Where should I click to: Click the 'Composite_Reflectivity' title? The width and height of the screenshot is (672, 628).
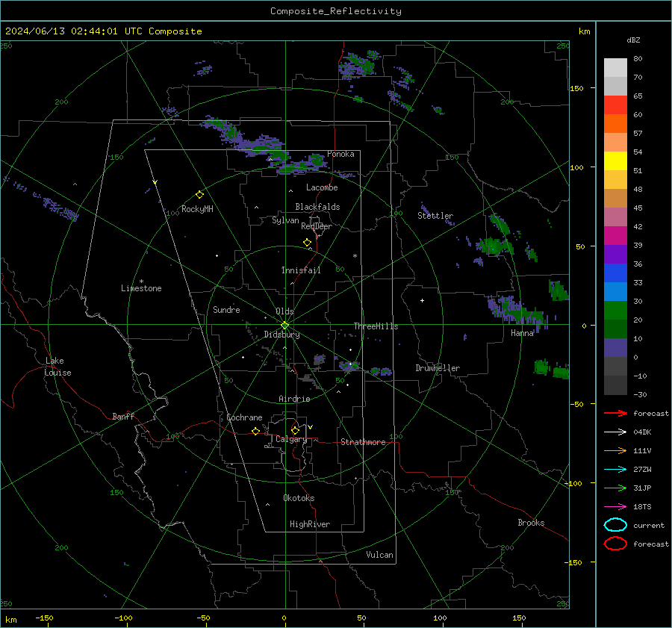[x=336, y=11]
